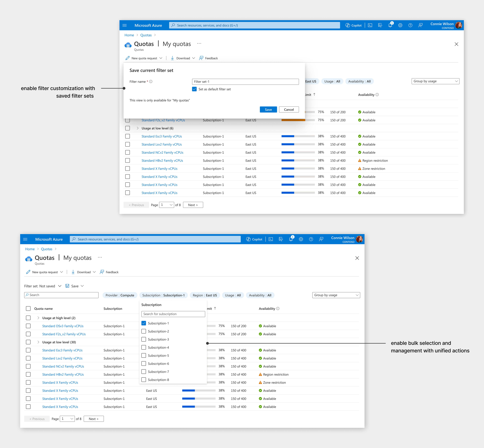This screenshot has width=484, height=448.
Task: Open Cloud Shell icon in top window
Action: tap(370, 25)
